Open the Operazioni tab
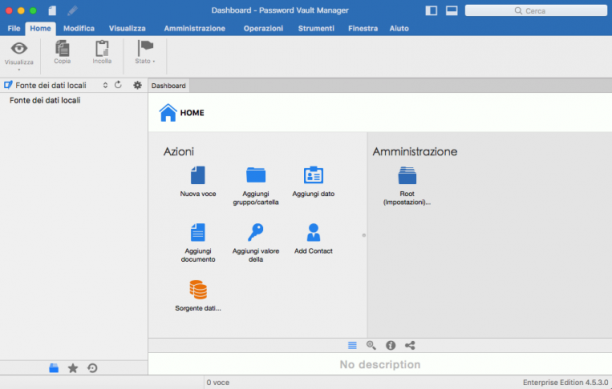This screenshot has width=612, height=389. 263,28
